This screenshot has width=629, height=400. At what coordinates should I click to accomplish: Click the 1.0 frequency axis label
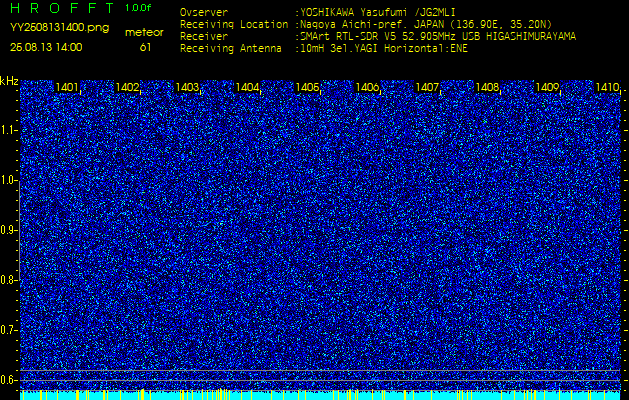pyautogui.click(x=8, y=181)
